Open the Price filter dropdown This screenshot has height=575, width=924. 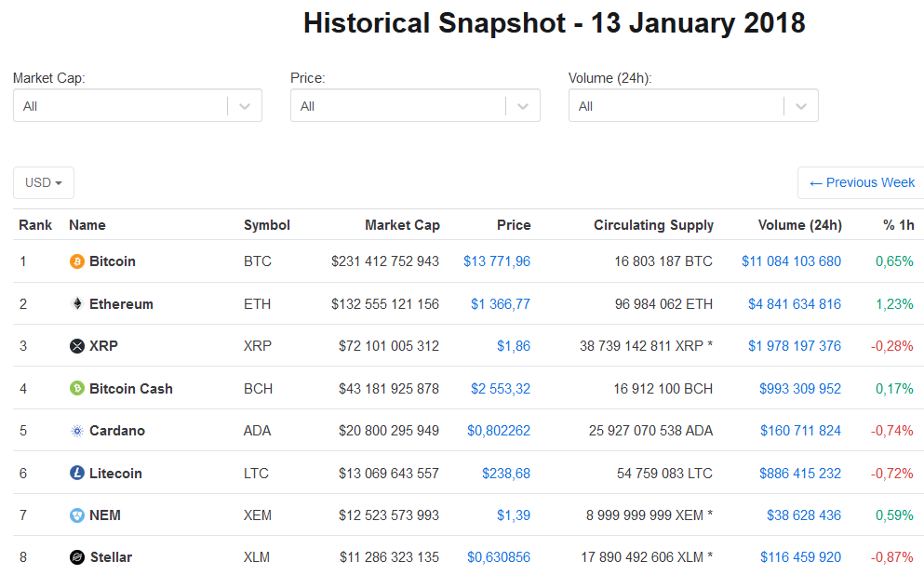click(415, 106)
